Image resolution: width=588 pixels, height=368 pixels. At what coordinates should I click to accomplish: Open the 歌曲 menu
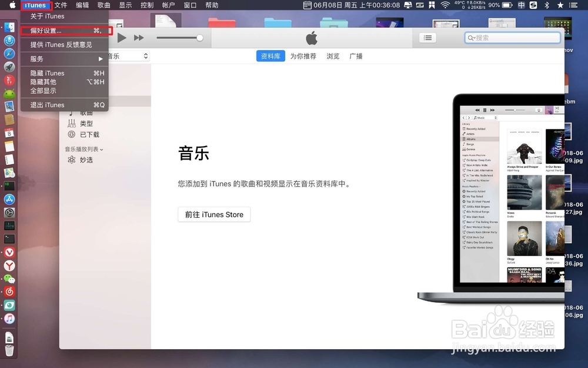(x=104, y=5)
